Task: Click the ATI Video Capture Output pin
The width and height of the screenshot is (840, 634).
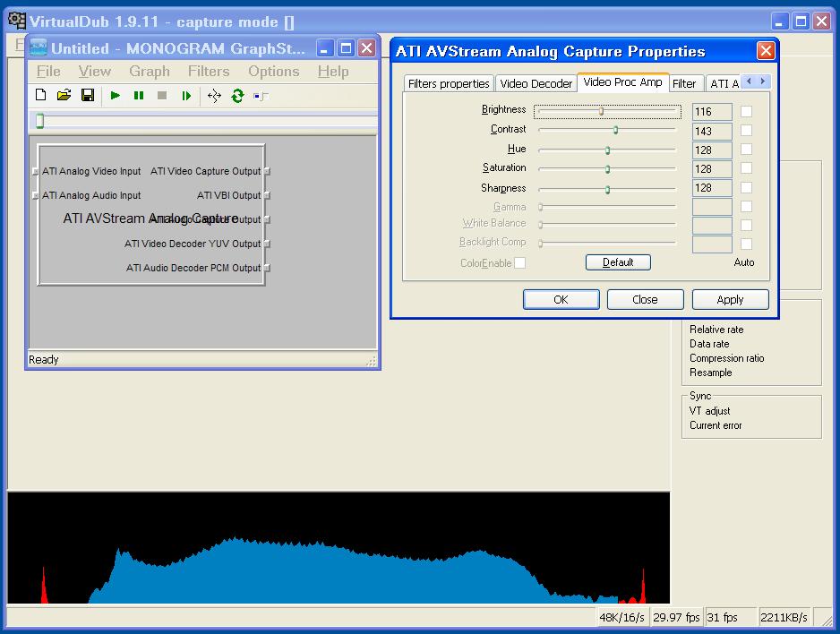Action: click(267, 171)
